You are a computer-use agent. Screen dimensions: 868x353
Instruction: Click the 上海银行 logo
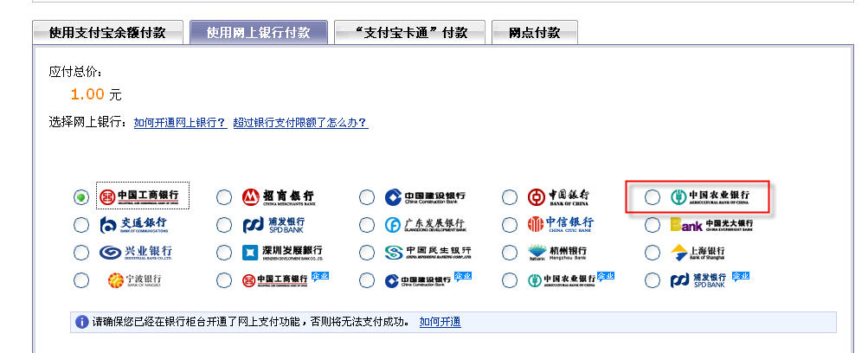point(698,253)
